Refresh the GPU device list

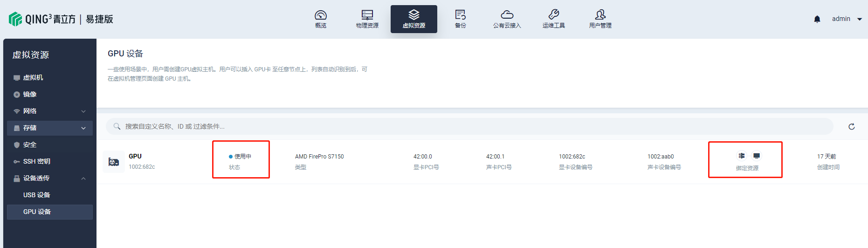point(852,127)
